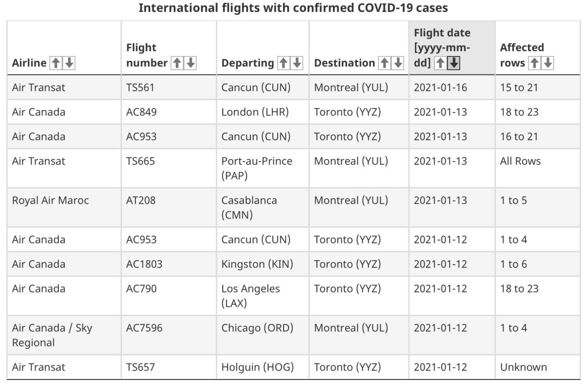Sort Flight number descending arrow

[191, 63]
